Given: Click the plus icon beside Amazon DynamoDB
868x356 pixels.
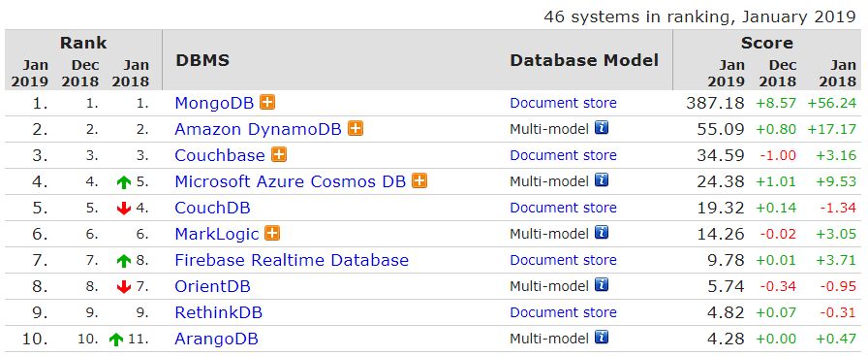Looking at the screenshot, I should (356, 129).
